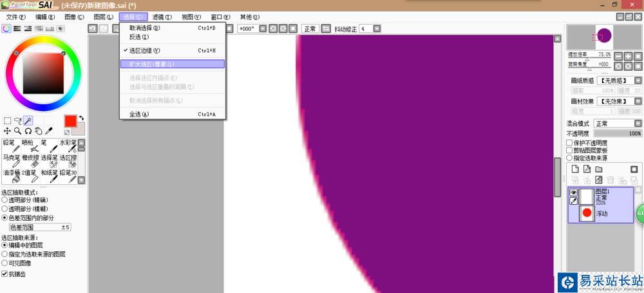Screen dimensions: 644x293
Task: Select the move layer tool
Action: [x=7, y=131]
